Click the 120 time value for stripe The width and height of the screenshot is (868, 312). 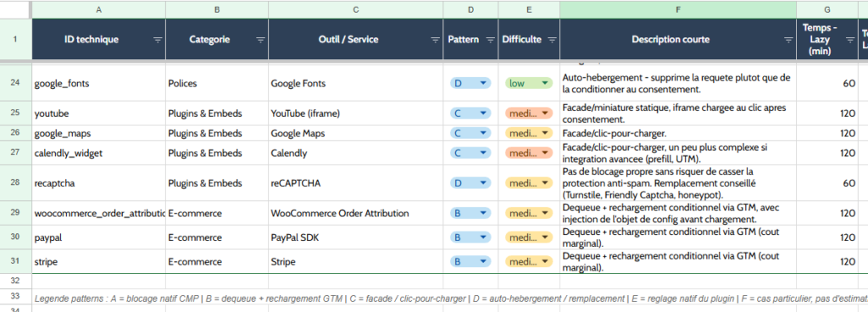pos(827,262)
